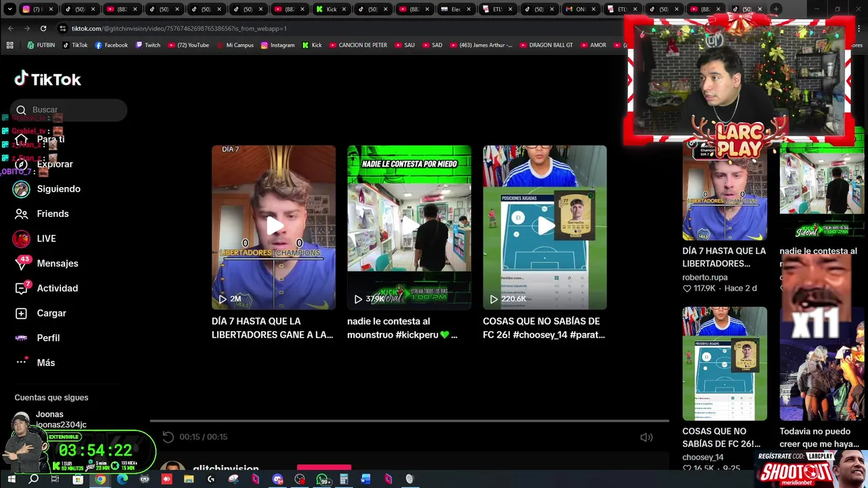
Task: Click the replay video button
Action: coord(168,437)
